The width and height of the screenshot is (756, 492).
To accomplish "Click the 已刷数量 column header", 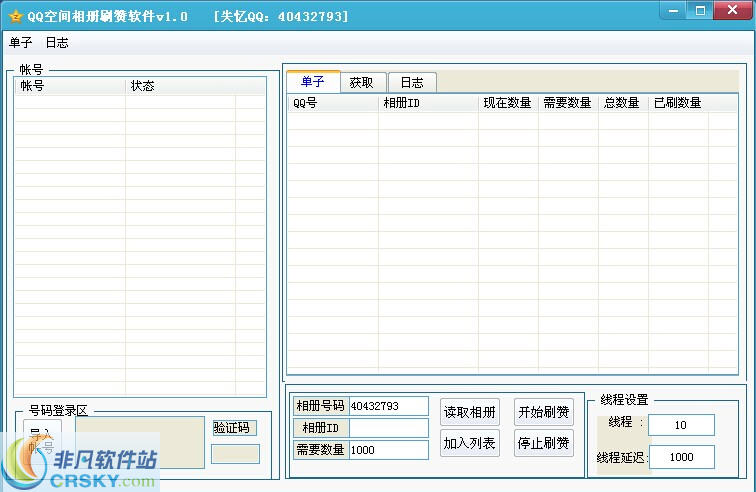I will (678, 103).
